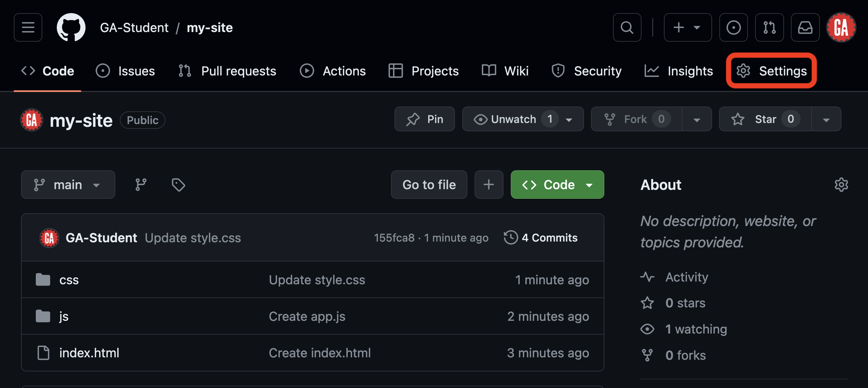
Task: Unwatch the my-site repository
Action: (x=513, y=119)
